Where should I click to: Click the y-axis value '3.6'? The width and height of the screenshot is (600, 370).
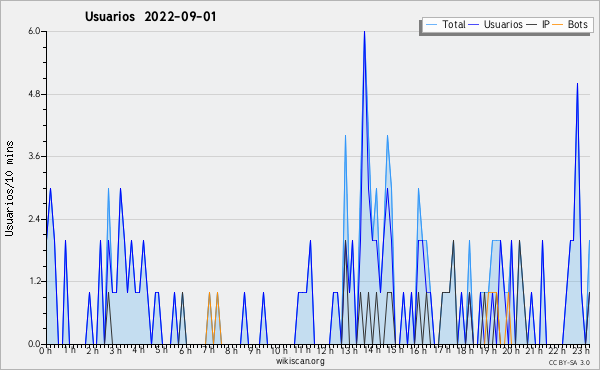pos(34,156)
